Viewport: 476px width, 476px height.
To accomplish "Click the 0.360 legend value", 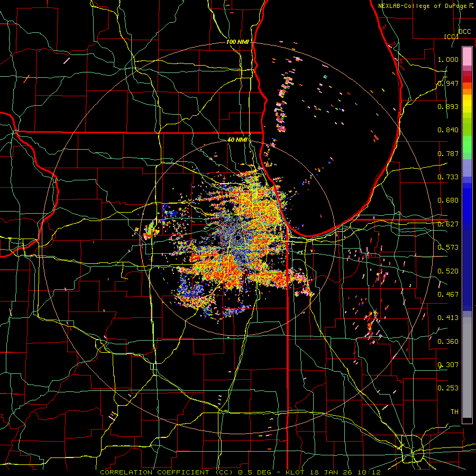I will click(x=448, y=342).
